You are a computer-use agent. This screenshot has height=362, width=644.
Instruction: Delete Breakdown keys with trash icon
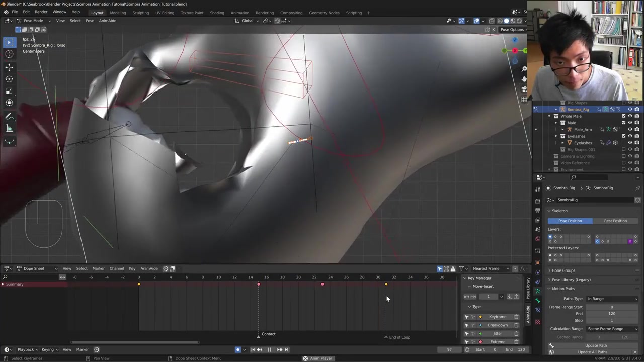tap(516, 325)
